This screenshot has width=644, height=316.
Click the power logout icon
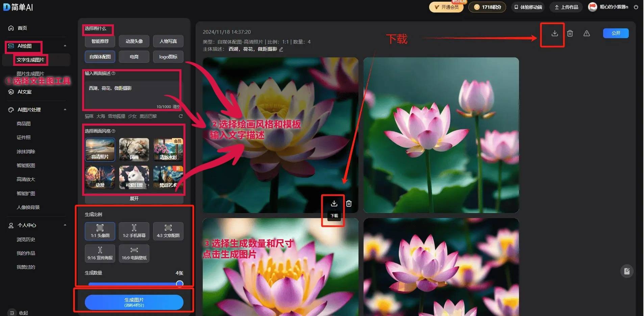tap(636, 7)
